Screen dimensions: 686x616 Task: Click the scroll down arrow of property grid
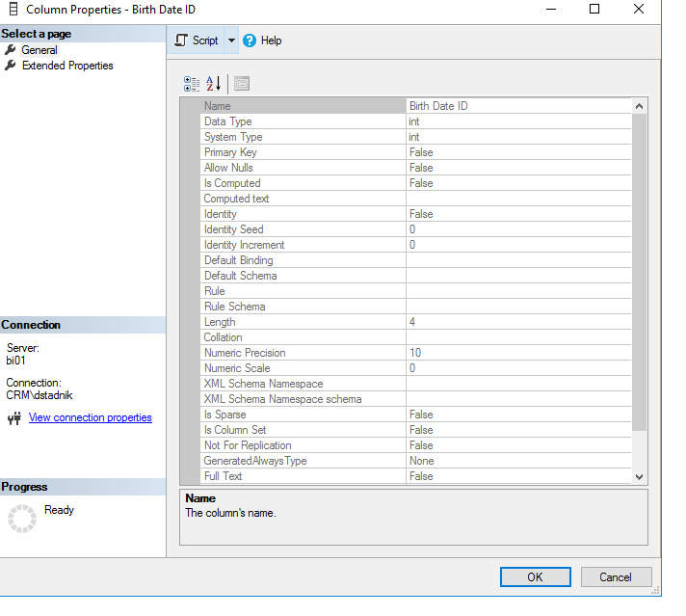[x=639, y=477]
